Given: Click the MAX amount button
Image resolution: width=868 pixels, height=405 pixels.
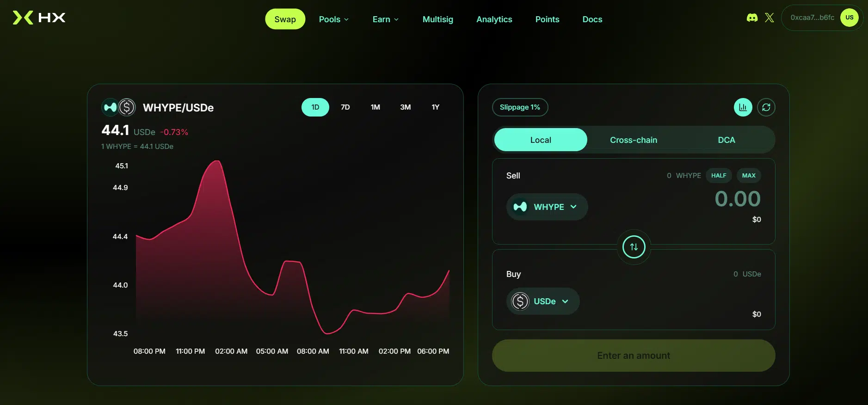Looking at the screenshot, I should (x=749, y=176).
